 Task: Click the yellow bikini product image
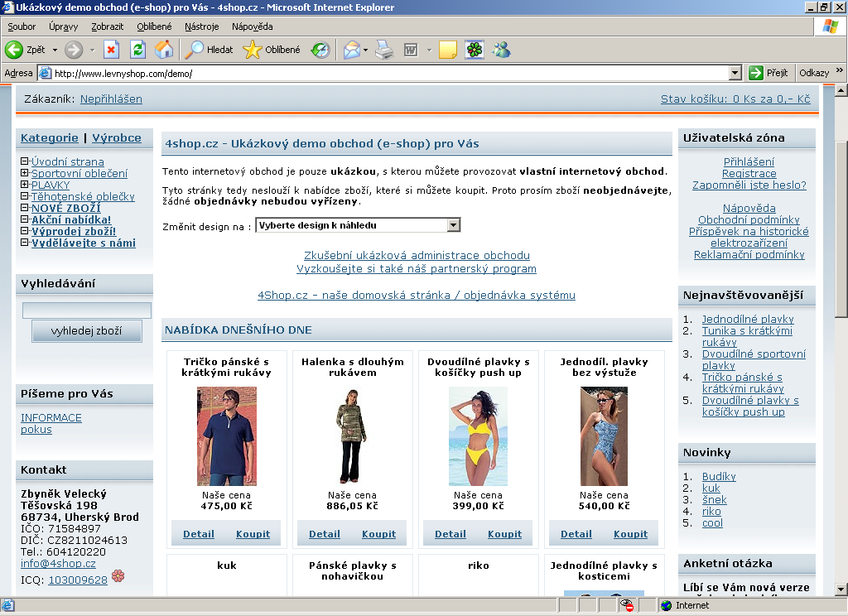pos(478,436)
